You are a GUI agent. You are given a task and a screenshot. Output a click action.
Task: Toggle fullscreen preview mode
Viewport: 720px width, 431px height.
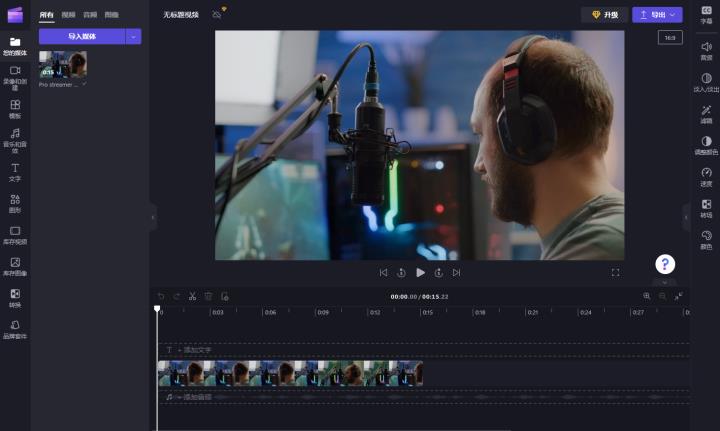click(x=615, y=272)
